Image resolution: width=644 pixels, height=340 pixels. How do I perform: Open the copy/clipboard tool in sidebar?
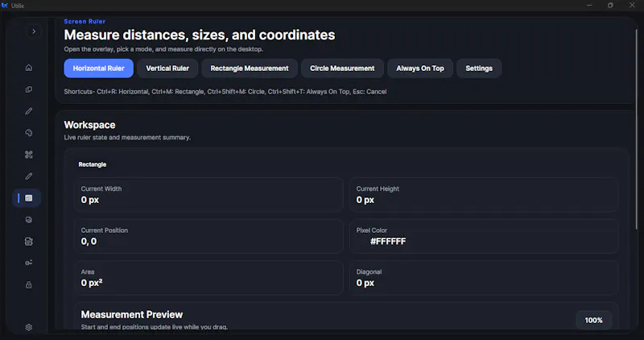[29, 89]
